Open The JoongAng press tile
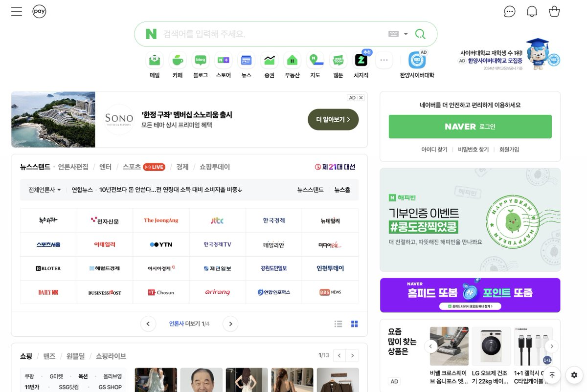 (161, 220)
